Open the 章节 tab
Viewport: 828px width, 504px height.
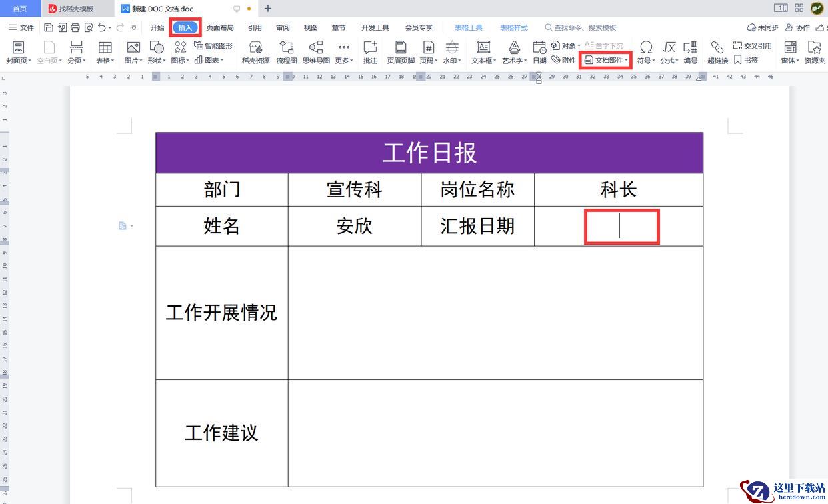click(x=339, y=27)
